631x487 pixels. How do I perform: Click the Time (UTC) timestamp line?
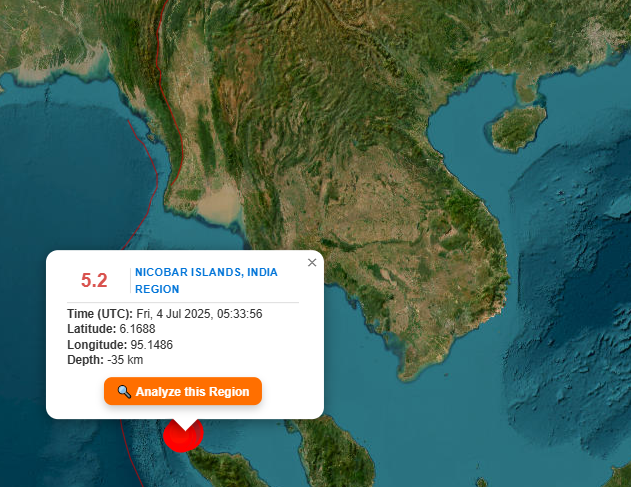point(165,314)
